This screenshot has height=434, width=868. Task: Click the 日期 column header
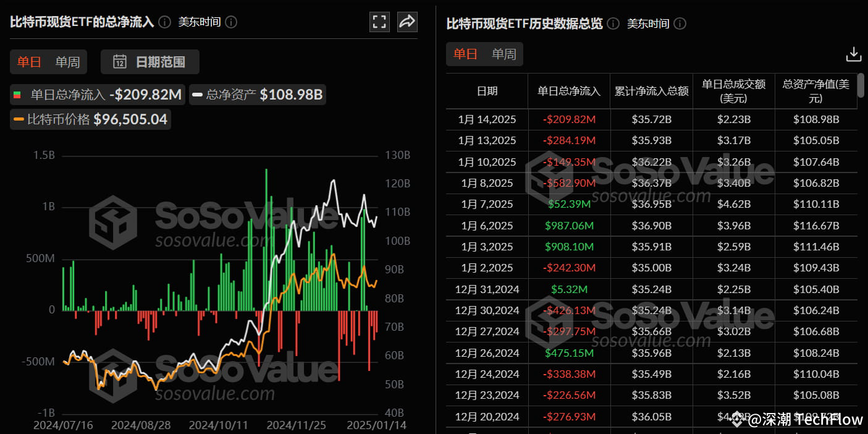[x=487, y=91]
